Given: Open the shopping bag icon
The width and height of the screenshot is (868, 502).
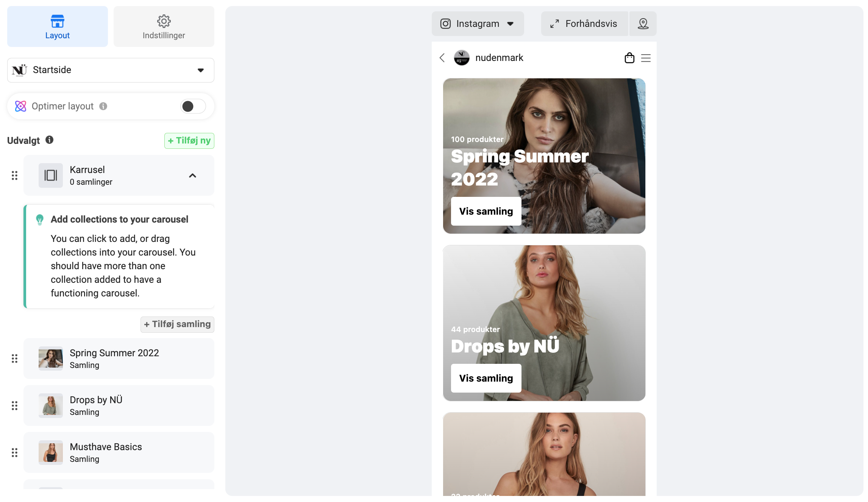Looking at the screenshot, I should [629, 58].
